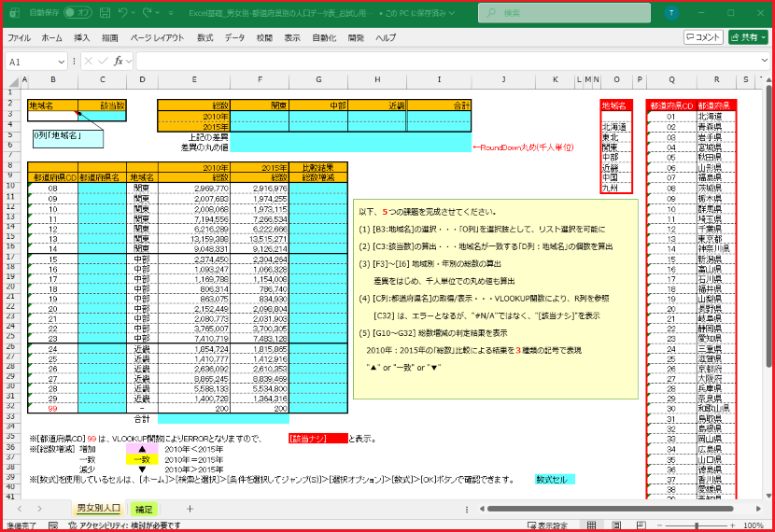Image resolution: width=775 pixels, height=532 pixels.
Task: Click cell B3 under 地域名
Action: (53, 116)
